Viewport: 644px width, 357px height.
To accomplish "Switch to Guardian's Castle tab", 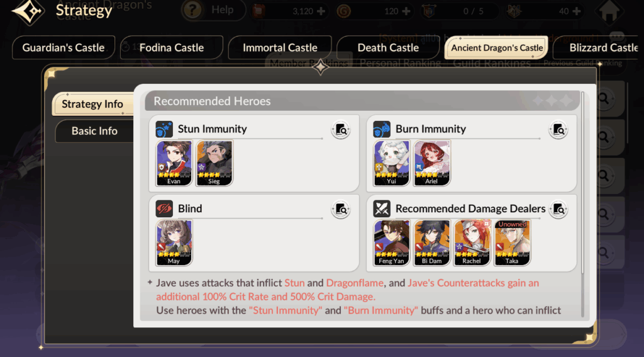I will (x=64, y=48).
